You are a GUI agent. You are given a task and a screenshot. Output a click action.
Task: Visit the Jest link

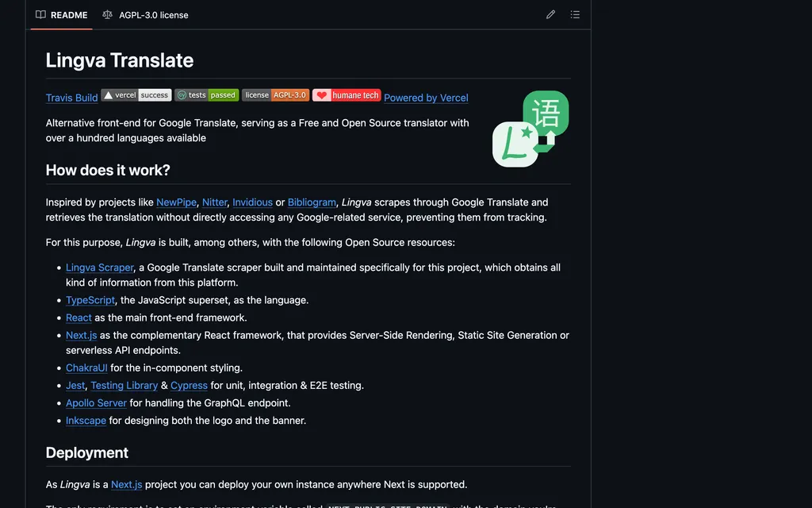[x=75, y=386]
